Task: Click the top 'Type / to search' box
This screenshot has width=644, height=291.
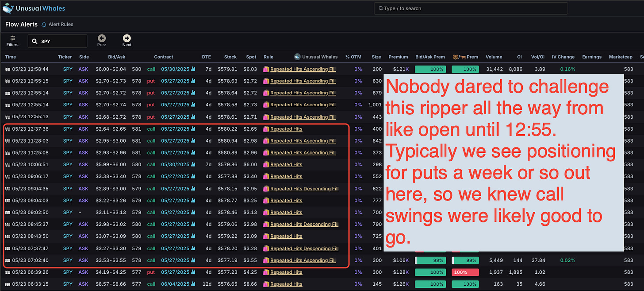Action: pos(471,8)
